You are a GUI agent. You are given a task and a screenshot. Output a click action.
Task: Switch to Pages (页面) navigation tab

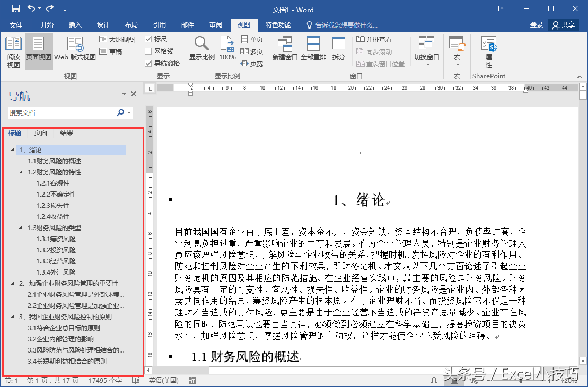click(41, 133)
